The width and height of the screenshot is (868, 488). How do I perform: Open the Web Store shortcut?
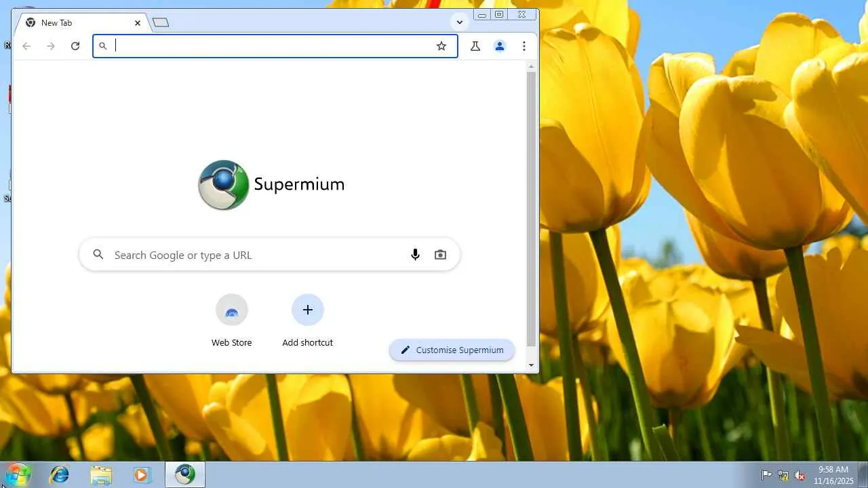232,321
